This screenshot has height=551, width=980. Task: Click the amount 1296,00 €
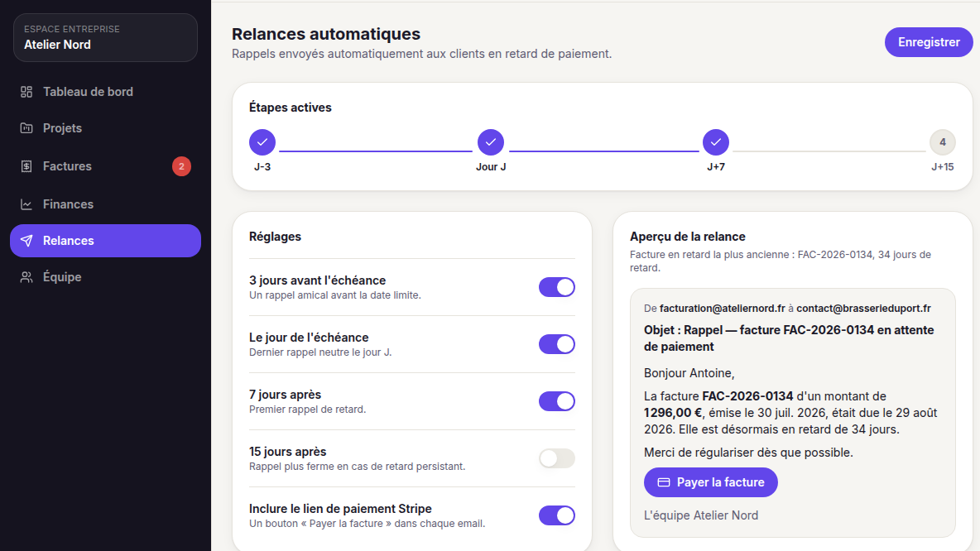(x=673, y=413)
